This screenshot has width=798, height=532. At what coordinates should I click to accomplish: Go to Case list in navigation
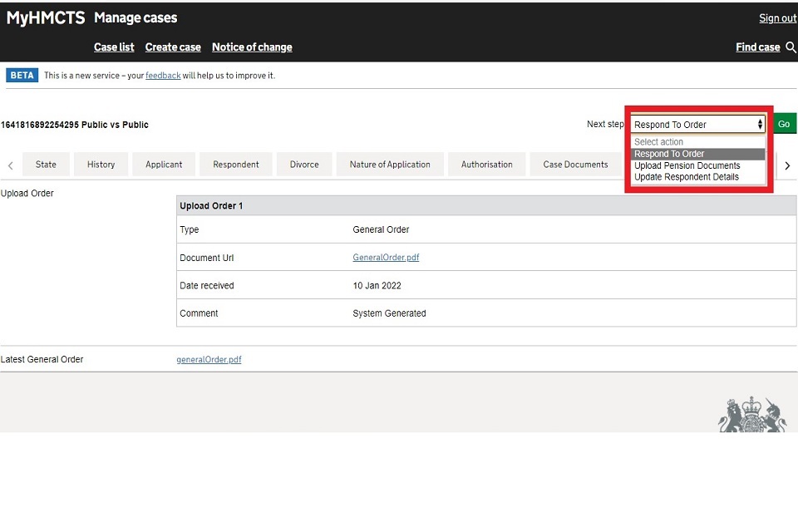tap(114, 47)
